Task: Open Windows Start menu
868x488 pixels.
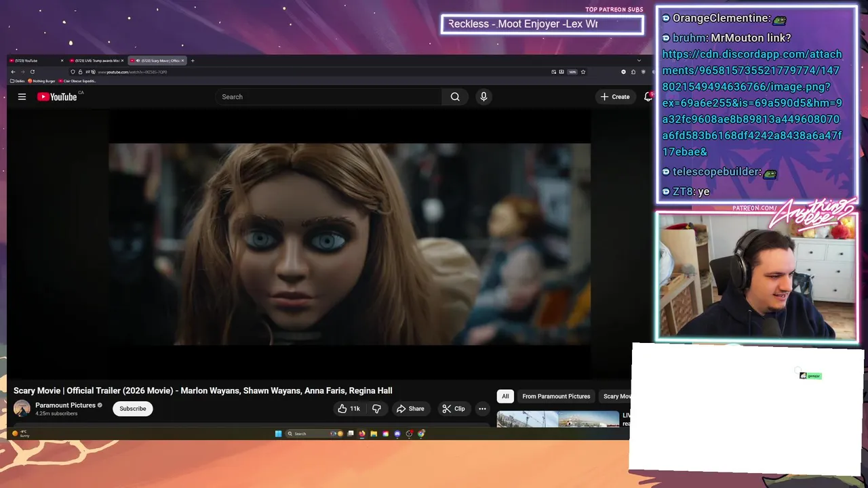Action: point(278,434)
